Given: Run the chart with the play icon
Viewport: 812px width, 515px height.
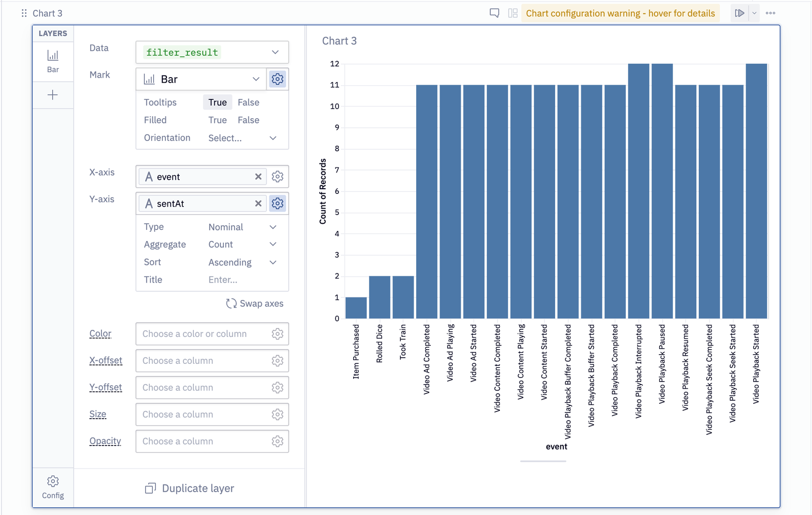Looking at the screenshot, I should click(739, 13).
